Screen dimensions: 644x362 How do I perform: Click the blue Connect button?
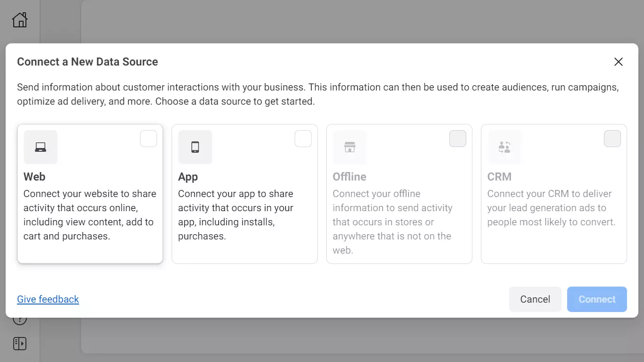pos(597,299)
